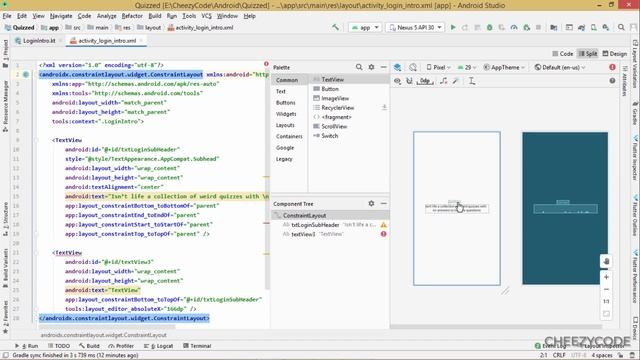The width and height of the screenshot is (640, 360).
Task: Toggle the Project tool window
Action: [x=5, y=53]
